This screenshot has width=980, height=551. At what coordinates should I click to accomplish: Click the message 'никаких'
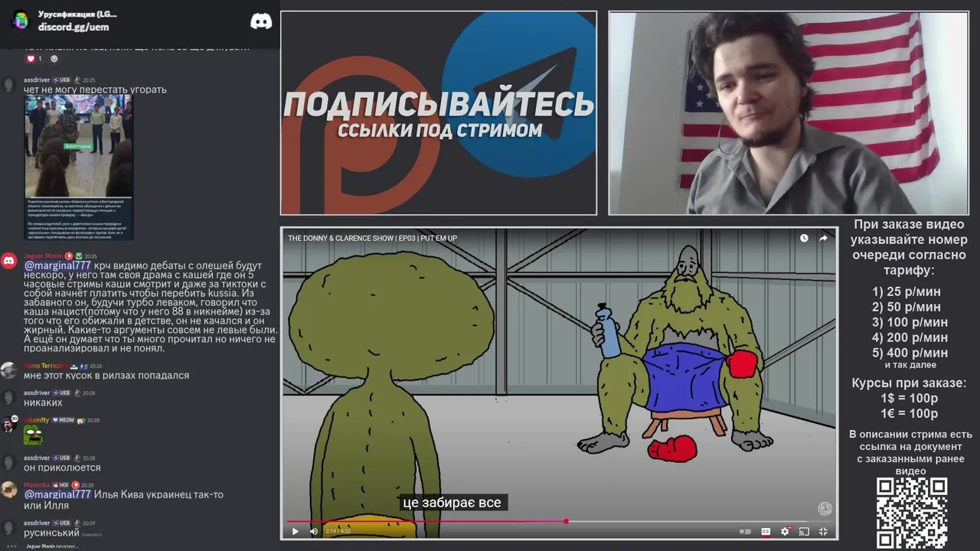click(x=43, y=403)
